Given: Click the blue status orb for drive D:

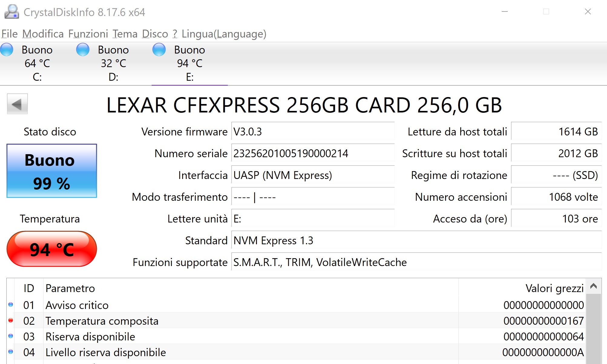Looking at the screenshot, I should pos(83,50).
